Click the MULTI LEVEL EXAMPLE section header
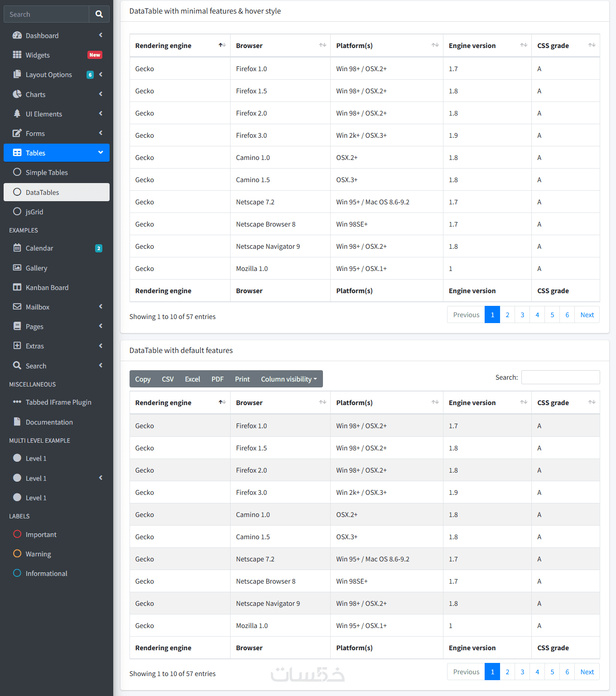 point(39,440)
